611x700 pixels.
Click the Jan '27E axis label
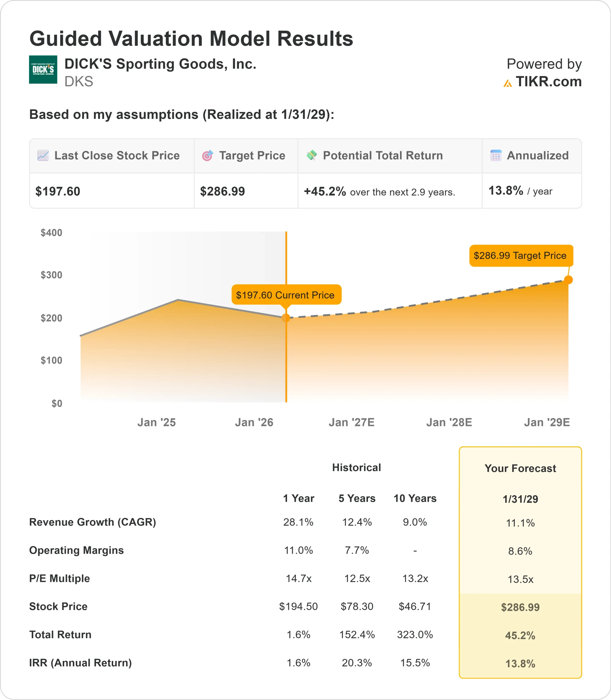coord(352,422)
